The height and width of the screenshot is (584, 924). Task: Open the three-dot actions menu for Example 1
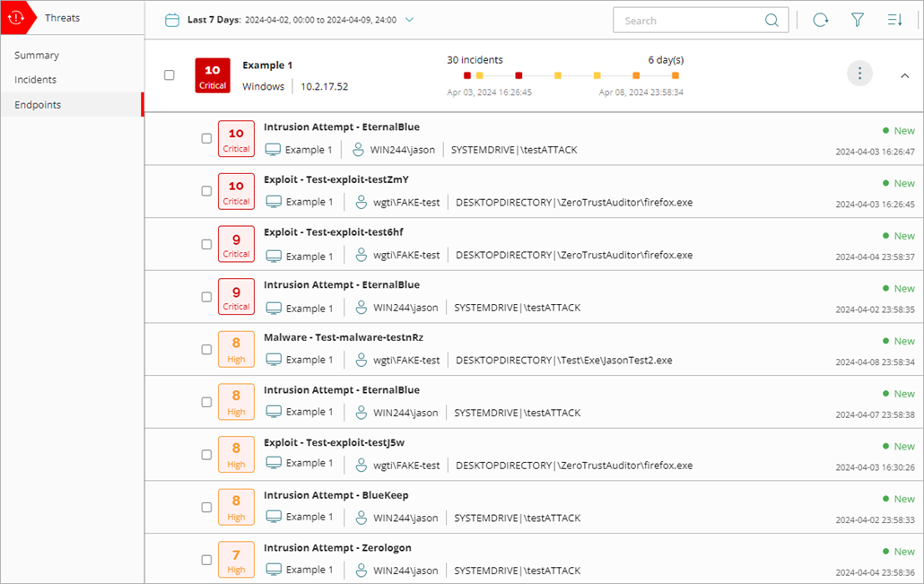859,74
